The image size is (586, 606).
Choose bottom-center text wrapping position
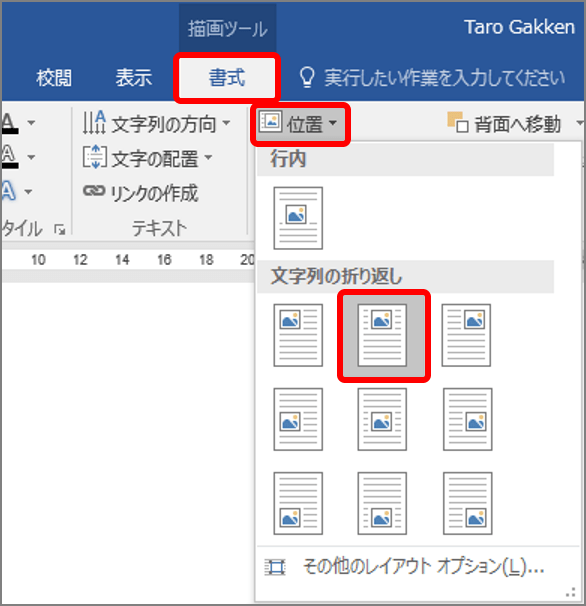click(x=382, y=503)
